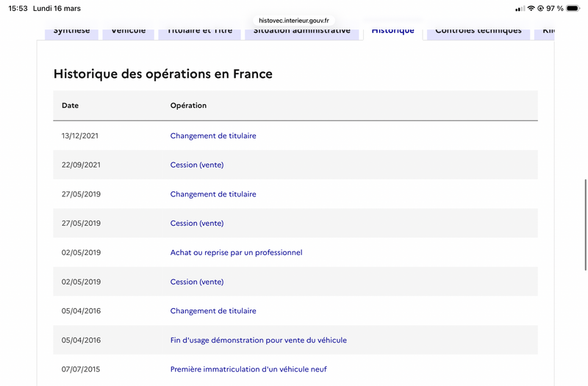View Changement de titulaire from 05/04/2016
Screen dimensions: 588x386
pos(213,311)
